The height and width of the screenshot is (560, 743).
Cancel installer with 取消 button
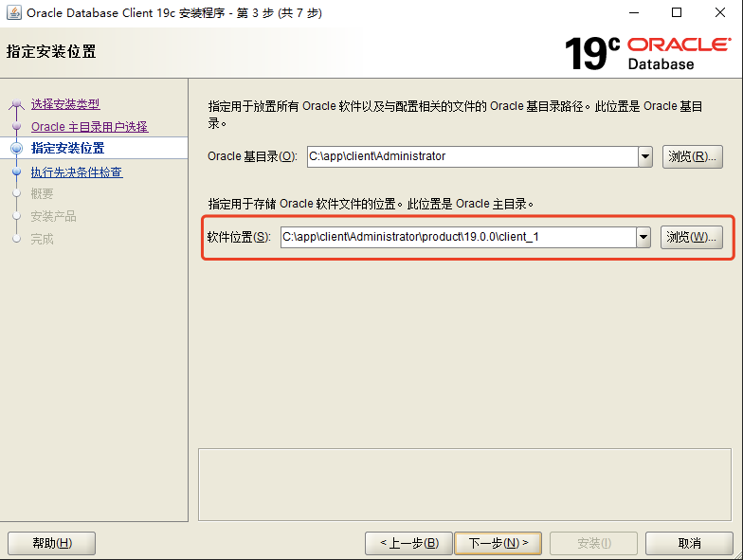[689, 543]
